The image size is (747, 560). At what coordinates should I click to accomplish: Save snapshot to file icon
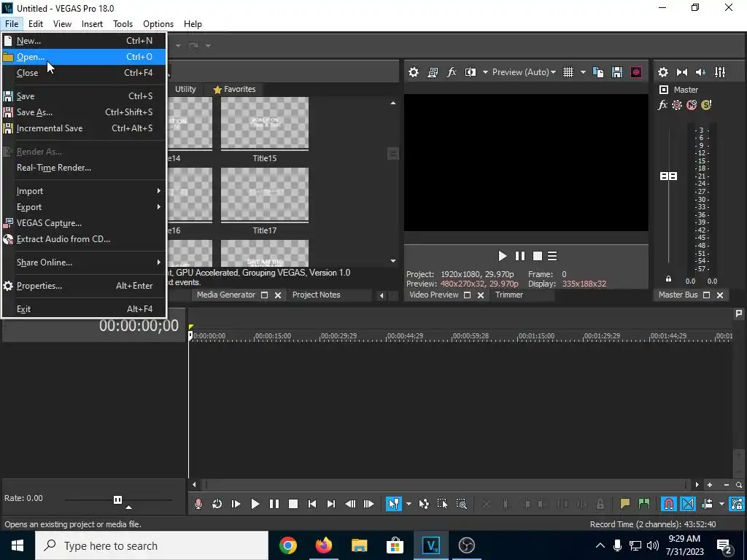coord(617,72)
